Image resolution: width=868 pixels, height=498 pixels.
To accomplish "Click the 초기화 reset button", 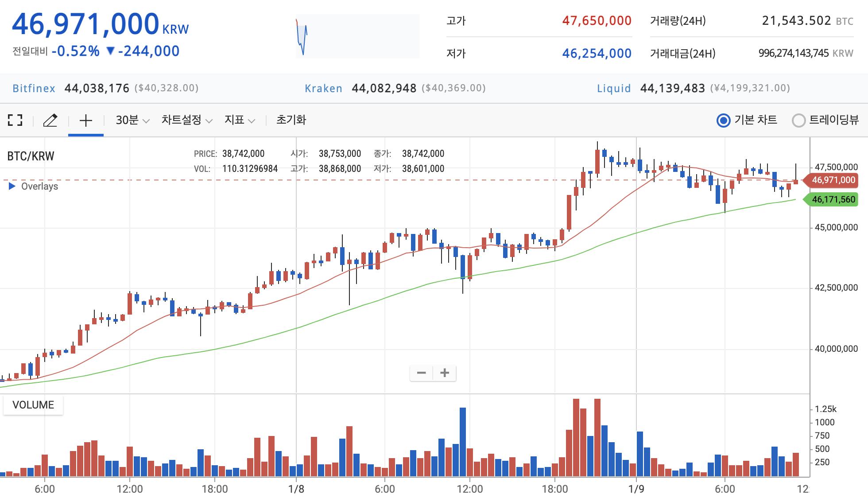I will tap(291, 120).
